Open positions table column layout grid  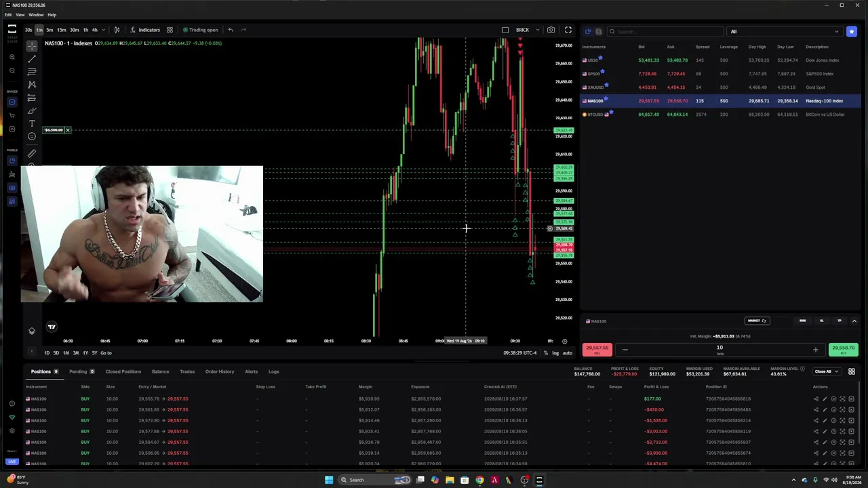click(852, 371)
